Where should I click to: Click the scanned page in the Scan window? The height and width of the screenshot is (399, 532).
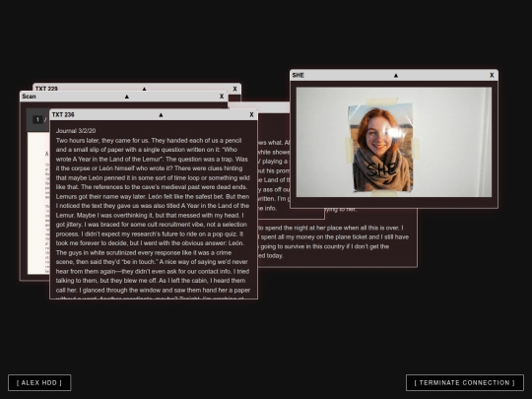(38, 203)
